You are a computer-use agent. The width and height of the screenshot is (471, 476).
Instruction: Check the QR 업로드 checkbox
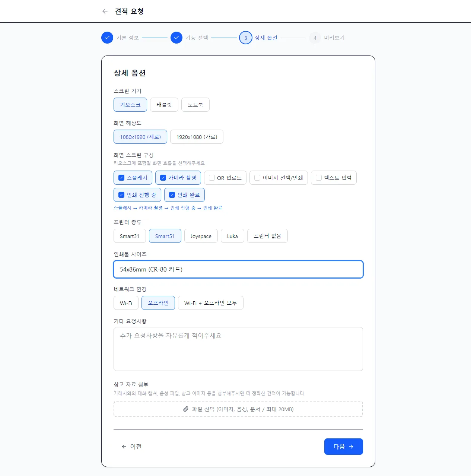coord(212,178)
